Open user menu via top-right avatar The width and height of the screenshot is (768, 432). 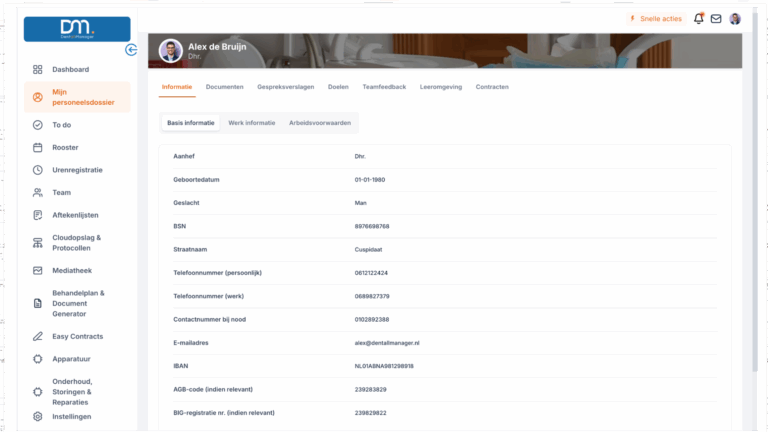coord(735,19)
